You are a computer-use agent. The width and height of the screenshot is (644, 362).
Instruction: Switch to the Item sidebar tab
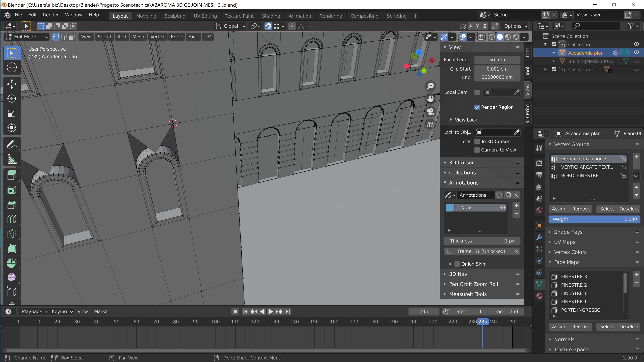tap(527, 53)
